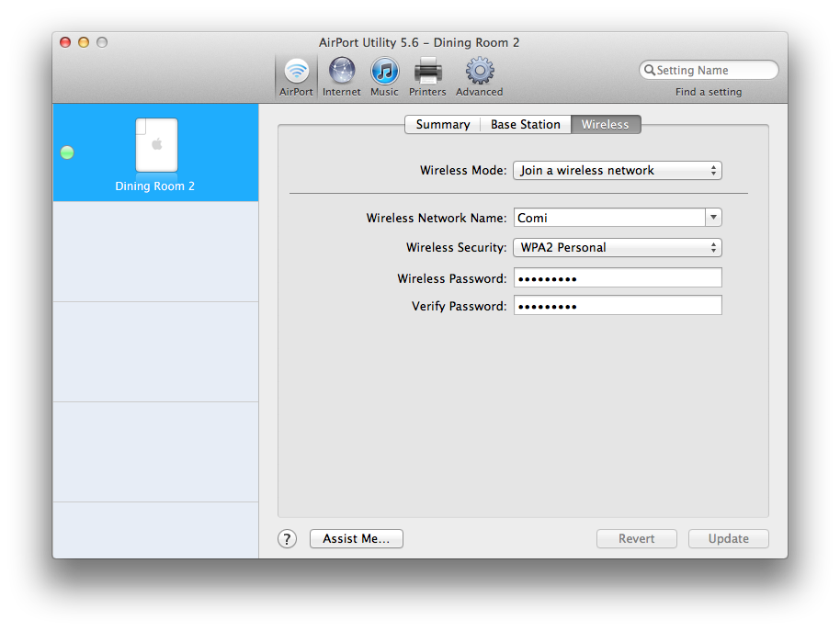Open the AirPort toolbar section
840x631 pixels.
pos(296,77)
